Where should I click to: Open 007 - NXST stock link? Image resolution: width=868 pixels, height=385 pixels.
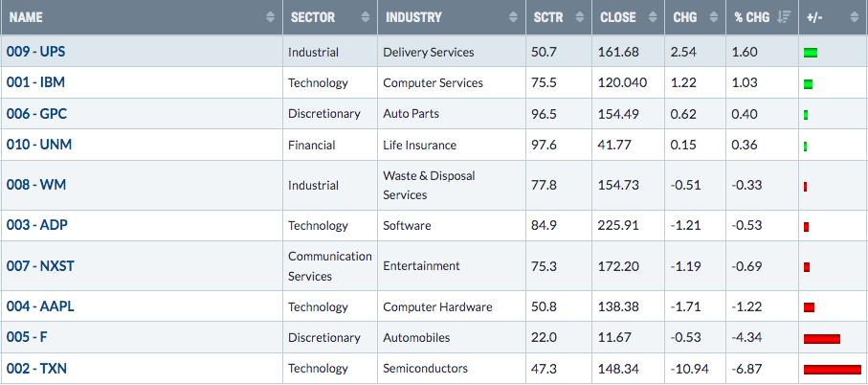(40, 266)
